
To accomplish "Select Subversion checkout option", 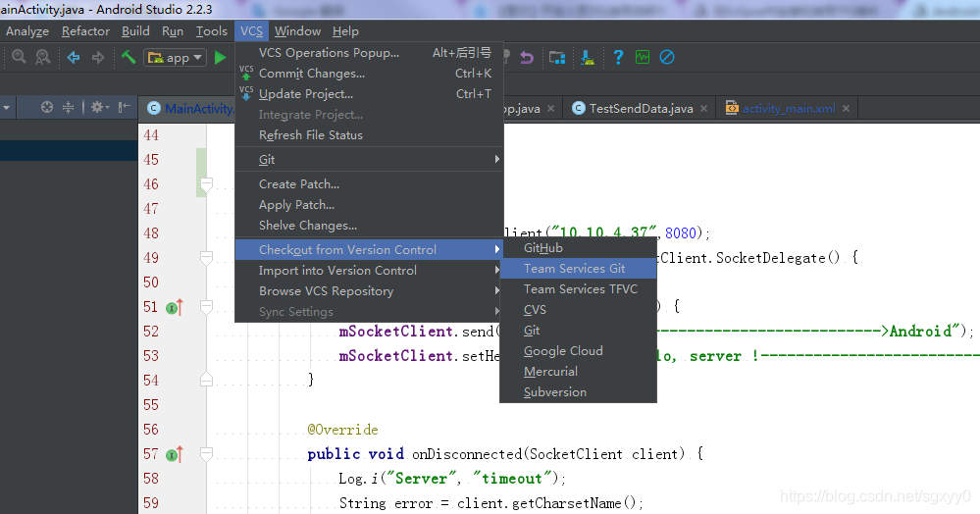I will (x=578, y=392).
